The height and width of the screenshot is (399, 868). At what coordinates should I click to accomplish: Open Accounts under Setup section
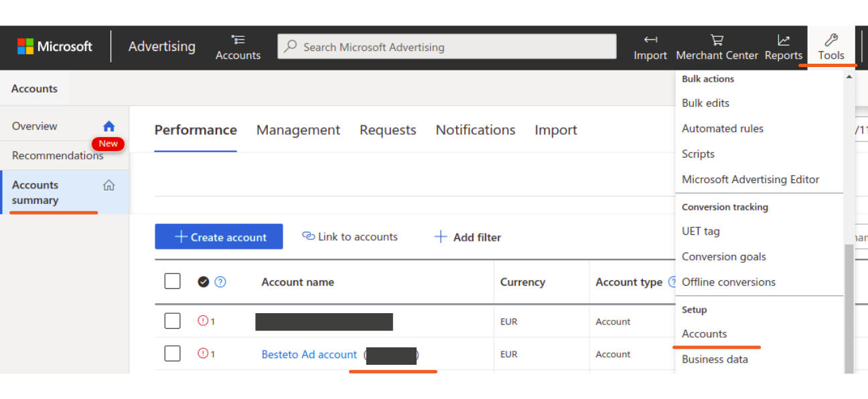point(704,334)
